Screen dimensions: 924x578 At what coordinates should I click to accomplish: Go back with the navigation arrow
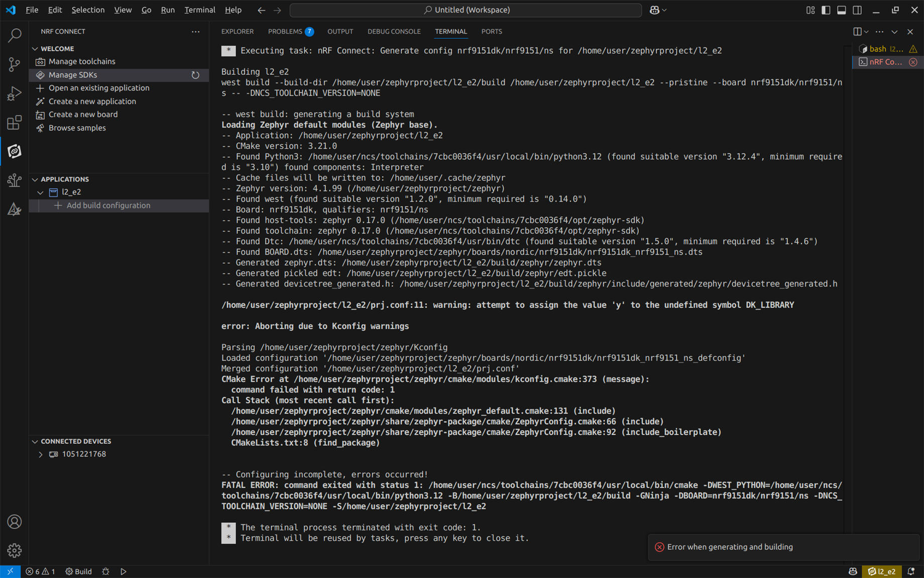[x=261, y=10]
